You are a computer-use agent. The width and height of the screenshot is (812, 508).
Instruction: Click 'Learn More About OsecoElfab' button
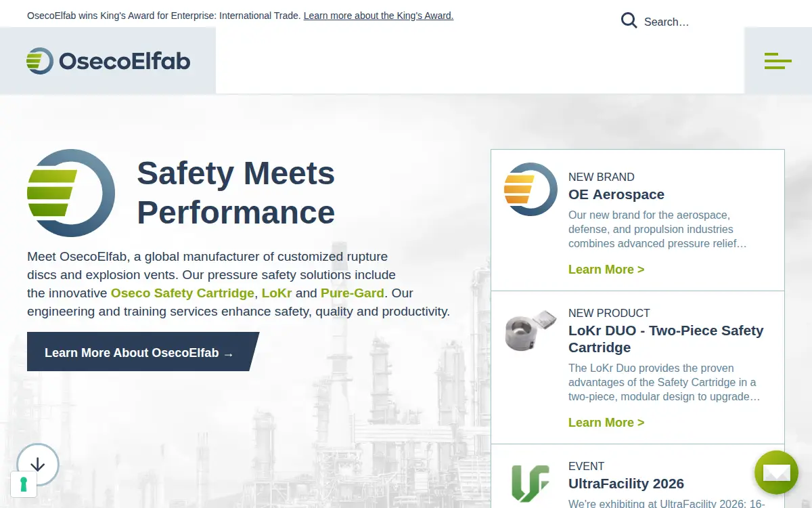pos(142,352)
